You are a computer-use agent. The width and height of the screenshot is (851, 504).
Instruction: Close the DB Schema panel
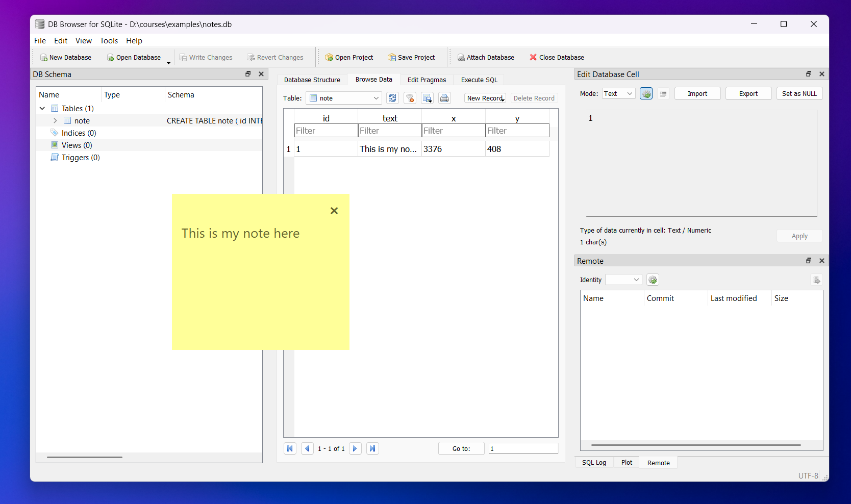click(x=261, y=74)
